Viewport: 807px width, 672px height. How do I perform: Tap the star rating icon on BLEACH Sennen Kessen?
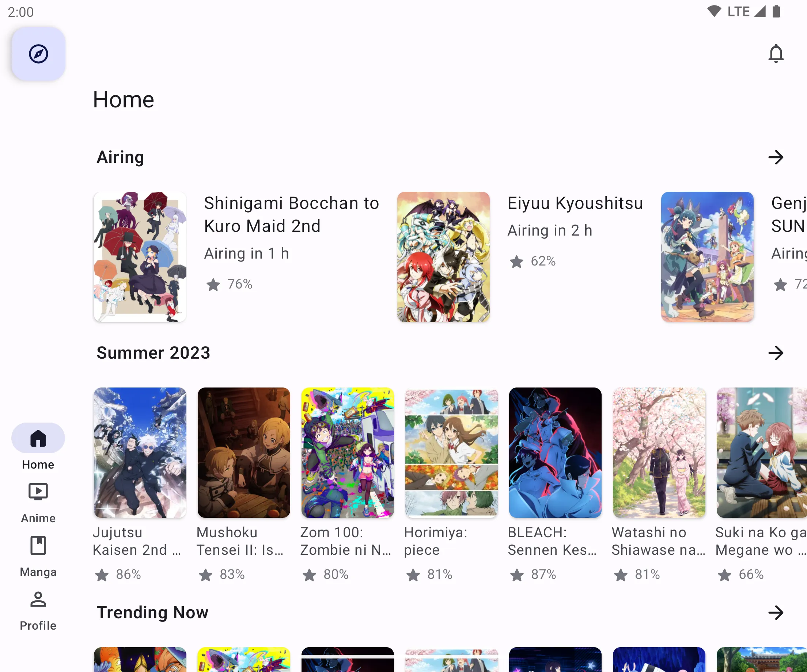(517, 574)
